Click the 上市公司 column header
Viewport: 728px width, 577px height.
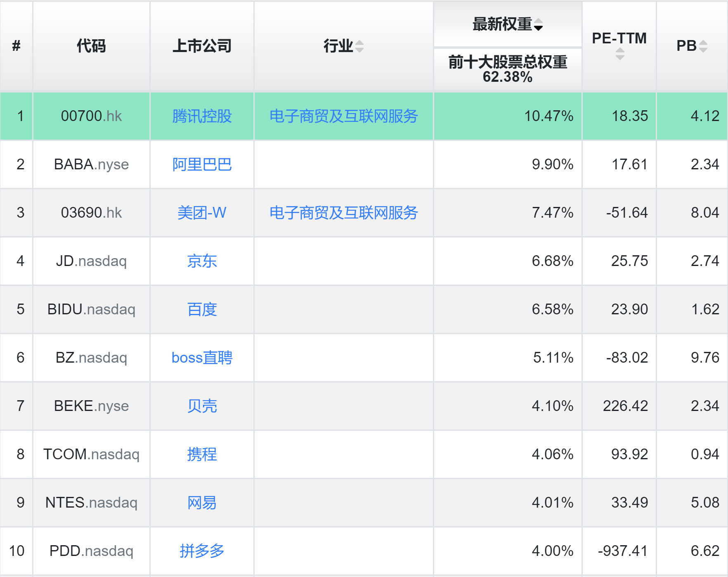tap(202, 46)
